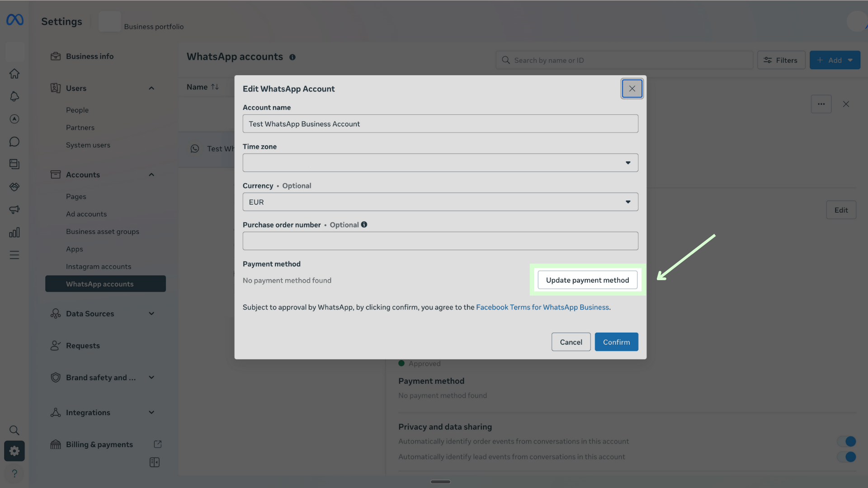Viewport: 868px width, 488px height.
Task: Click the Meta logo icon
Action: click(14, 20)
